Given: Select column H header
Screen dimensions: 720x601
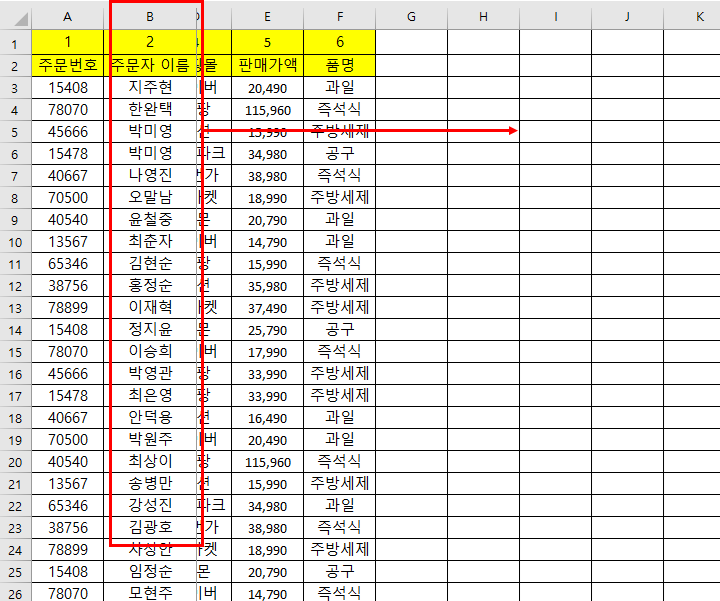Looking at the screenshot, I should (x=484, y=17).
